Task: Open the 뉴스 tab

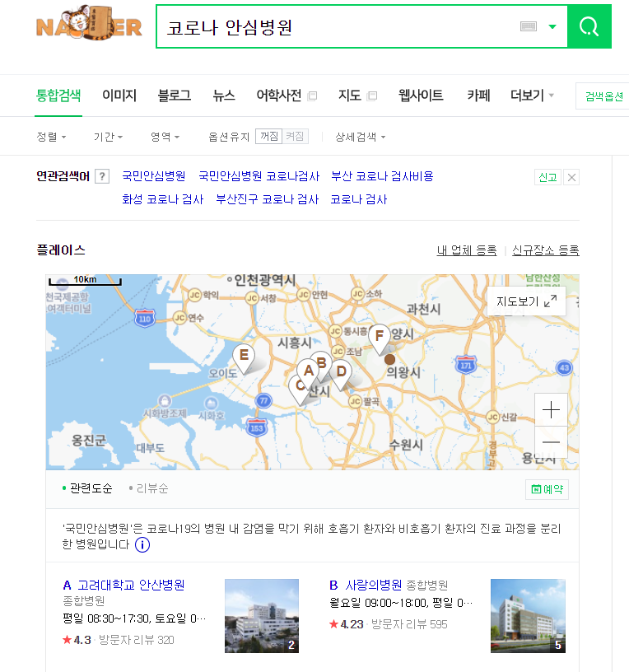Action: (224, 96)
